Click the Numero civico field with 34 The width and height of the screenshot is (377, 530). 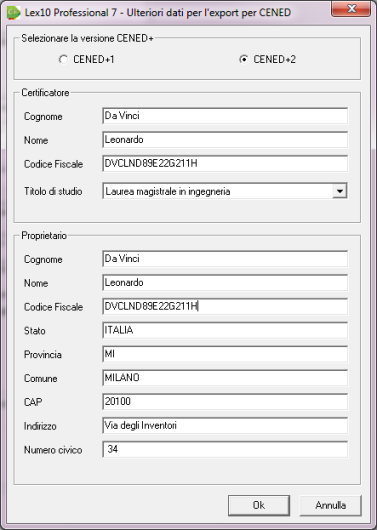(225, 450)
